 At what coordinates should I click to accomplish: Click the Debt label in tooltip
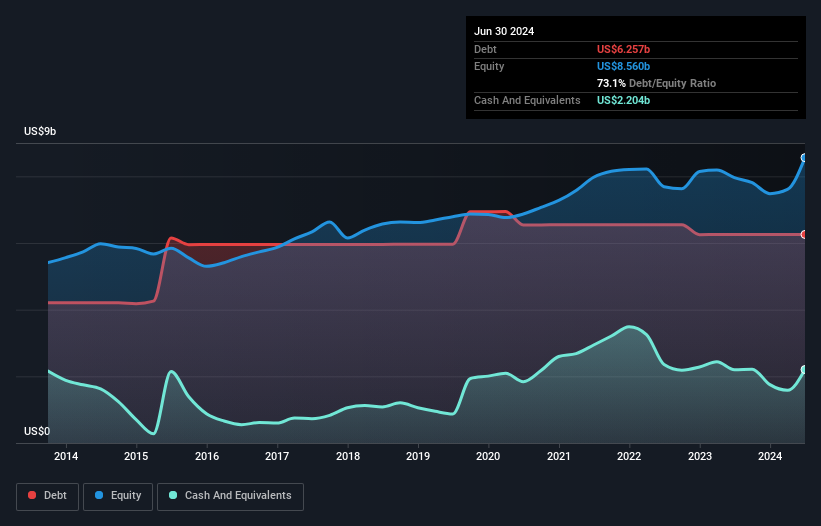pos(485,49)
